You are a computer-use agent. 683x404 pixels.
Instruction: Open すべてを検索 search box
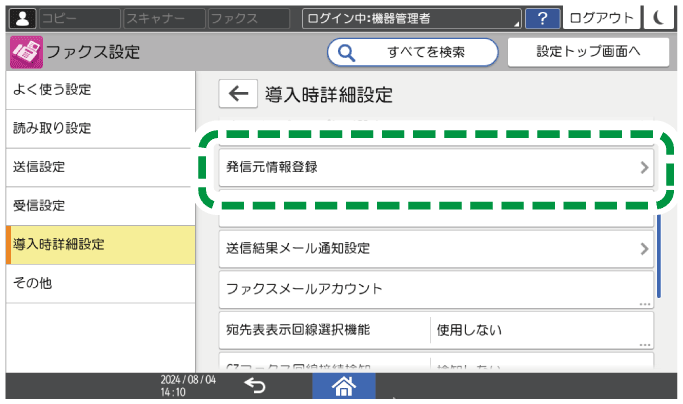tap(413, 52)
